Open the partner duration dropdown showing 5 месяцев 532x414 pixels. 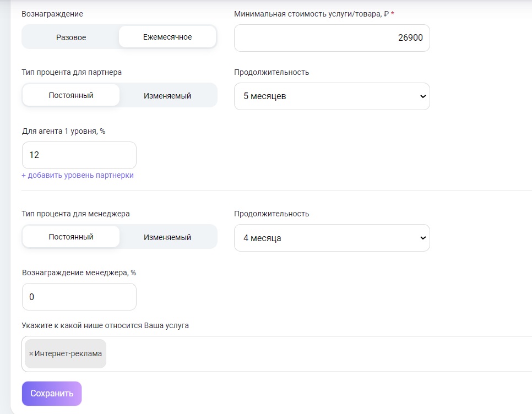point(332,96)
